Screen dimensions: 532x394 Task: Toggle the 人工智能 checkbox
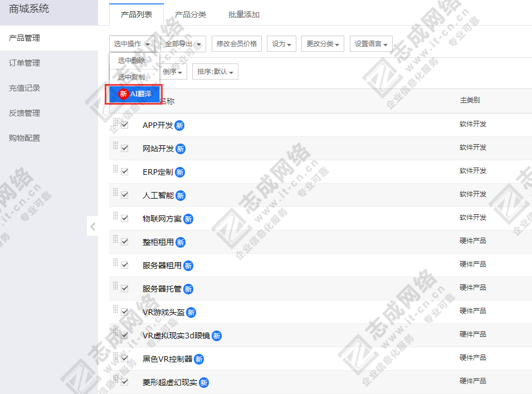coord(125,195)
